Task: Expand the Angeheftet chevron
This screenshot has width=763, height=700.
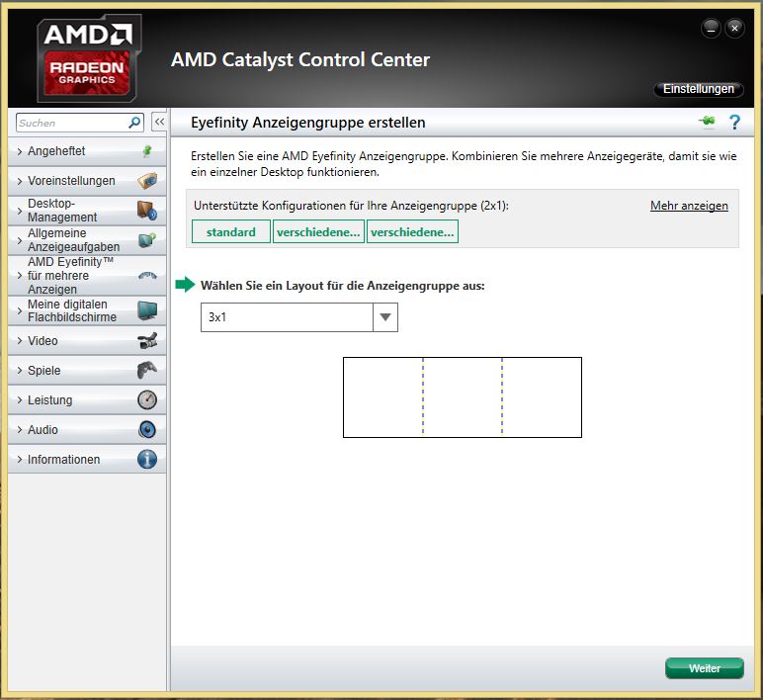Action: tap(20, 151)
